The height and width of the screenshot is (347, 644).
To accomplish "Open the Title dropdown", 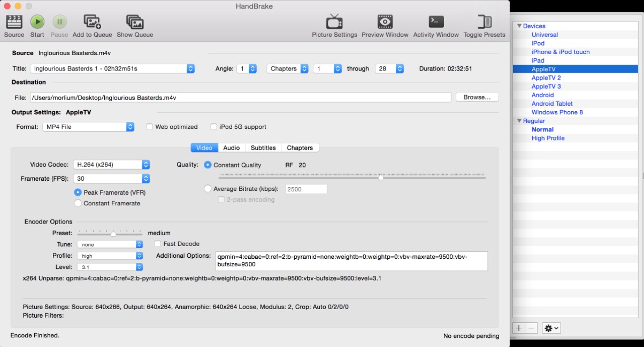I will pos(112,68).
